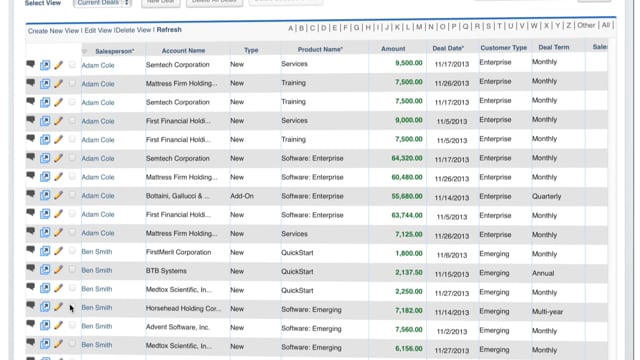Edit the Advent Software, Inc. deal via pencil
This screenshot has height=360, width=640.
coord(58,325)
